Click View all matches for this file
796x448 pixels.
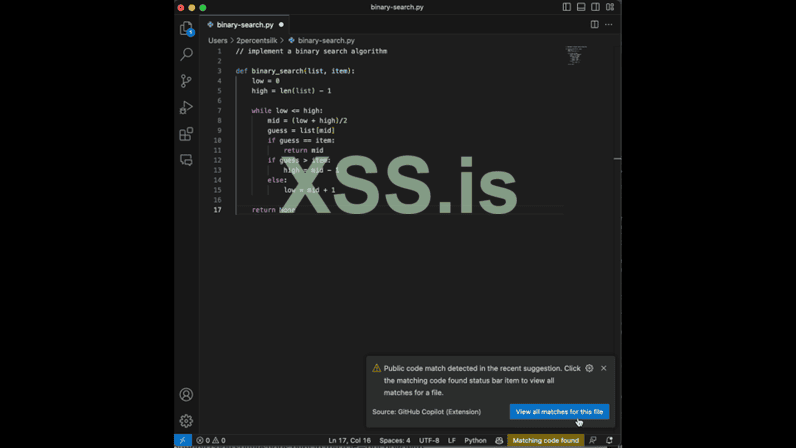559,411
